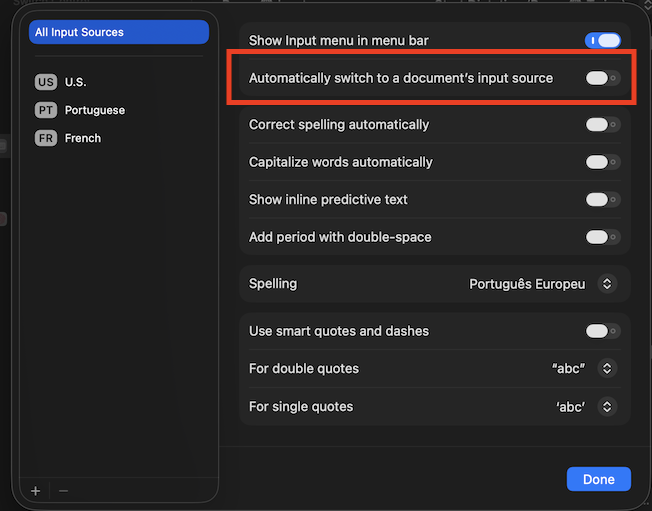Click the US input source badge icon
652x511 pixels.
click(45, 82)
